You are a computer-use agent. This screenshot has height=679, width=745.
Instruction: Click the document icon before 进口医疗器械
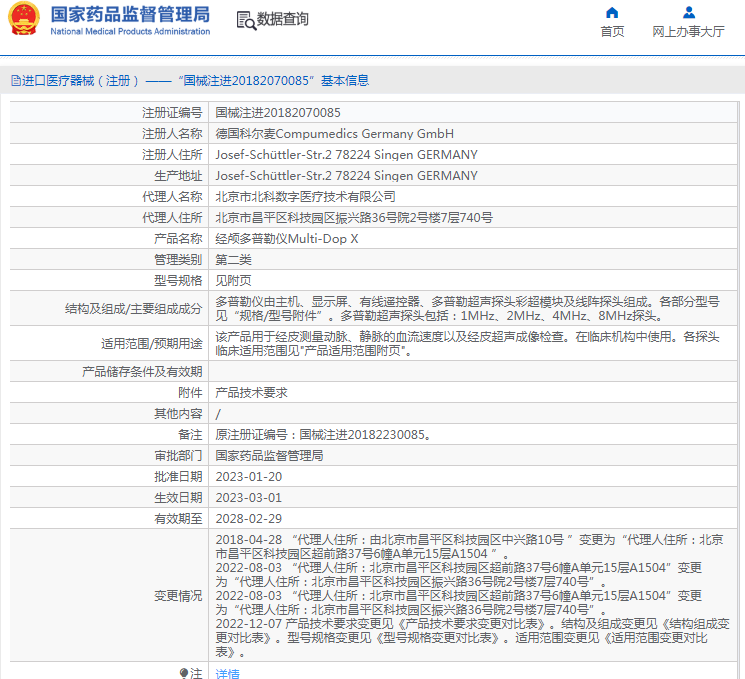click(x=15, y=80)
